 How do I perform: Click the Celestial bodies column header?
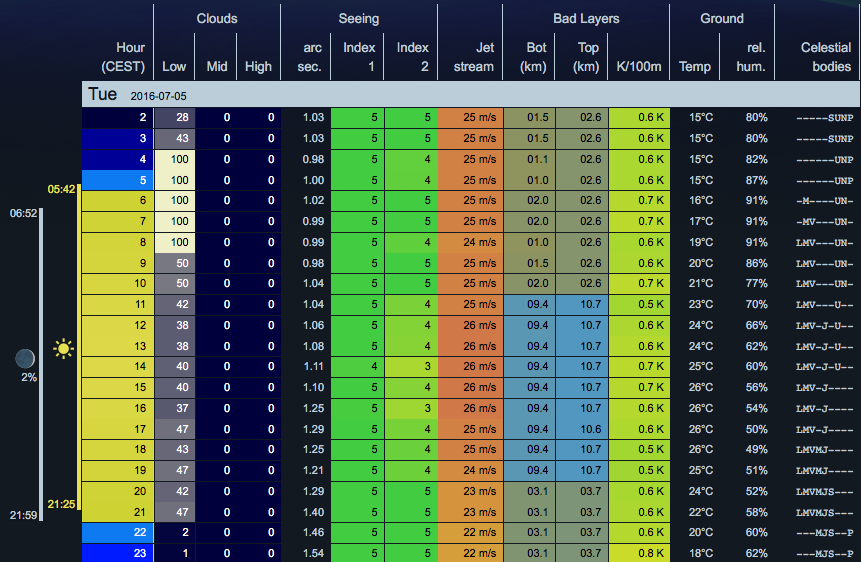826,57
